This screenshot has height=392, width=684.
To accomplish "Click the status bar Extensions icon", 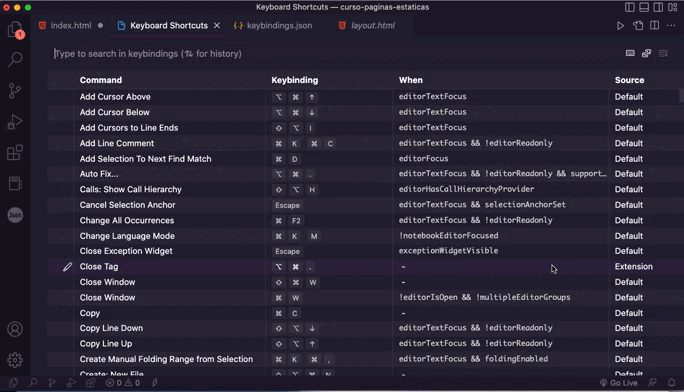I will tap(90, 383).
